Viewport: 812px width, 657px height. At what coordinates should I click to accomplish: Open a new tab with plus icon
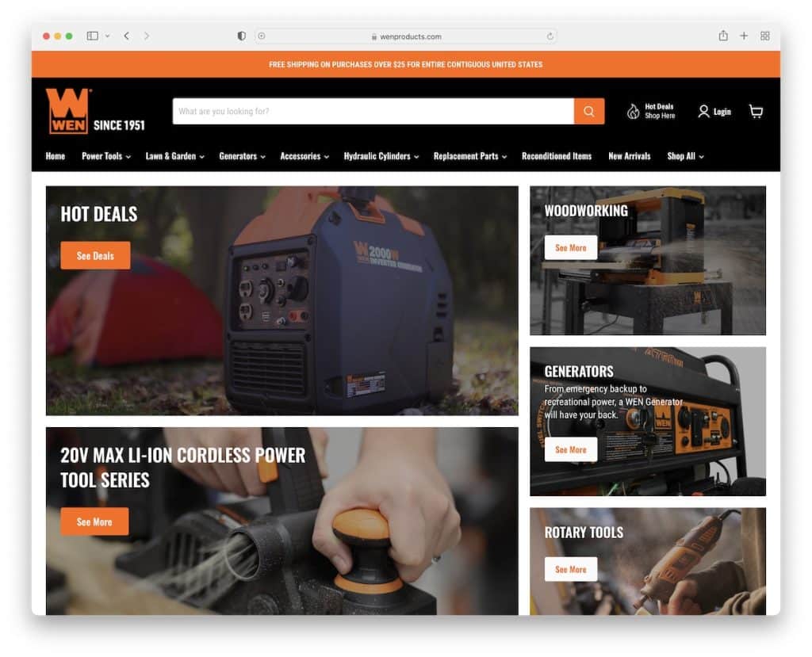[744, 36]
